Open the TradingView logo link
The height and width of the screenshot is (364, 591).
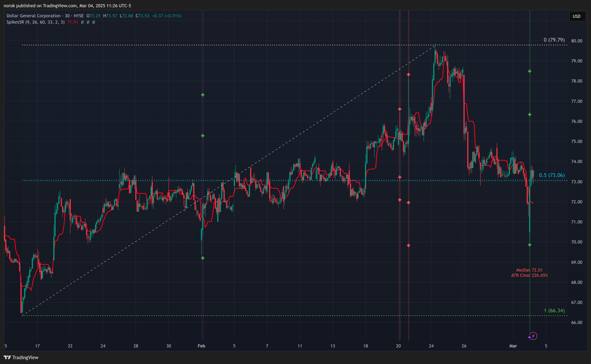pos(21,357)
